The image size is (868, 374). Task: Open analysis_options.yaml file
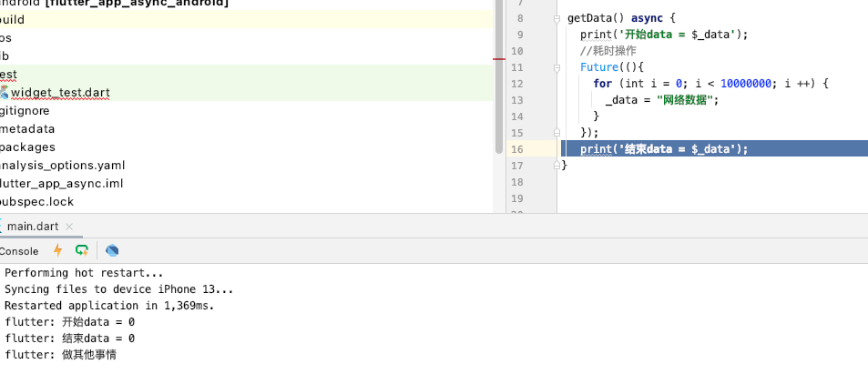click(x=63, y=166)
